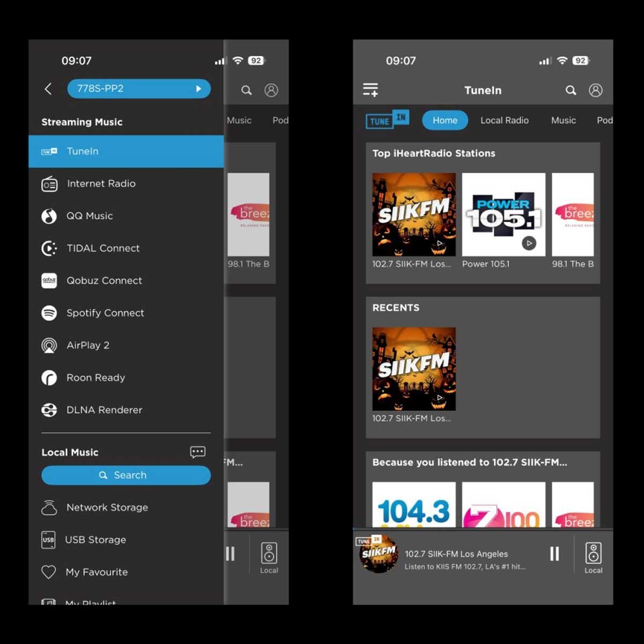
Task: Choose AirPlay 2 from streaming list
Action: (88, 345)
